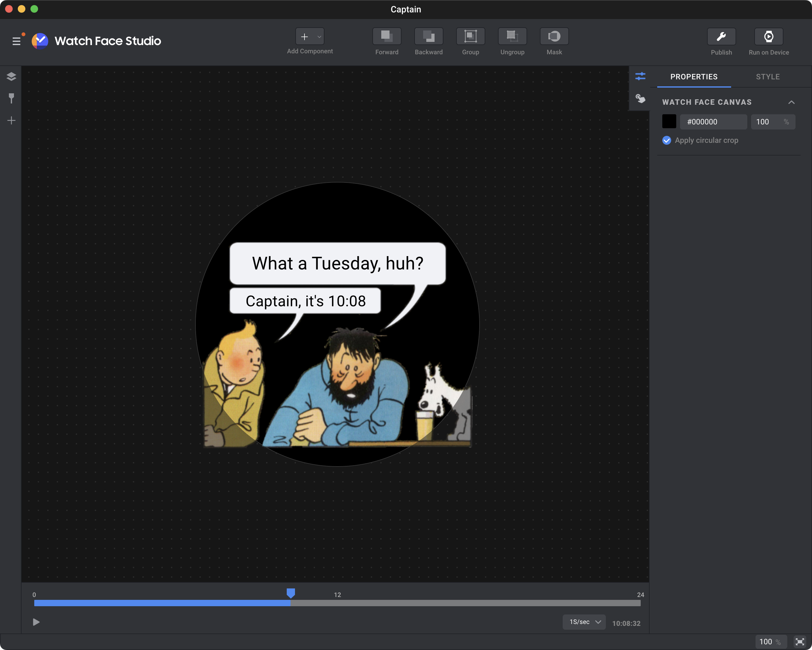Click the pin icon in left sidebar
This screenshot has height=650, width=812.
point(11,98)
